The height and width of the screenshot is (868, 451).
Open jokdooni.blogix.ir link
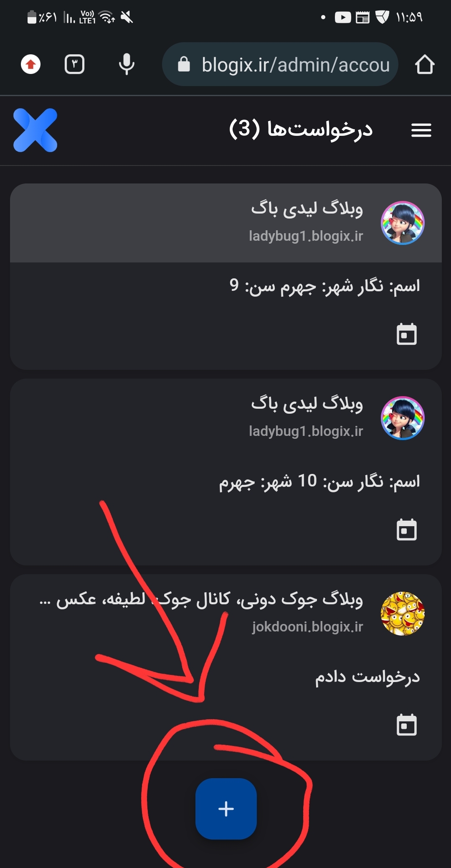[x=307, y=627]
